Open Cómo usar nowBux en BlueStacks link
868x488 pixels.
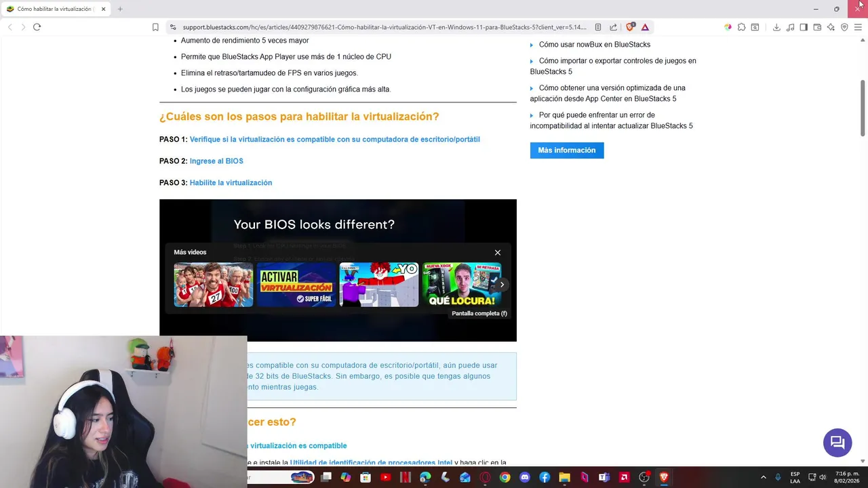click(x=594, y=44)
